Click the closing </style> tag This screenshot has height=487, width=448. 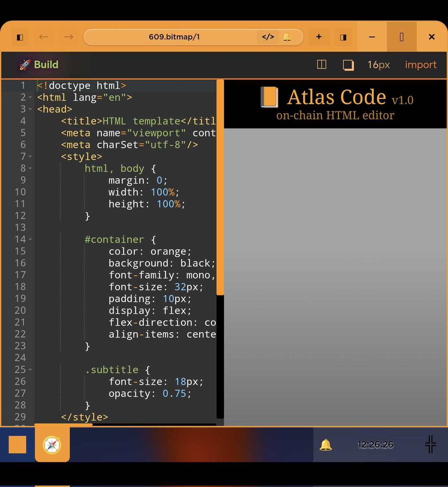pos(84,417)
